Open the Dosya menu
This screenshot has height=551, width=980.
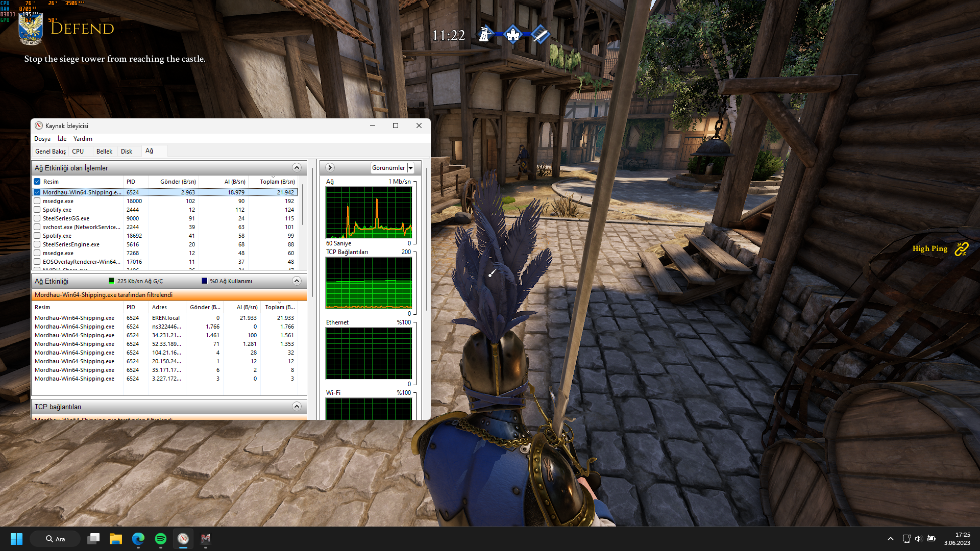click(42, 139)
